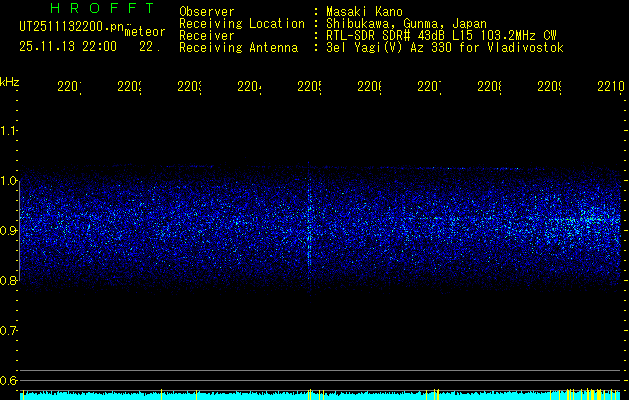Click the word meteor under the file name
The height and width of the screenshot is (400, 629).
(144, 32)
